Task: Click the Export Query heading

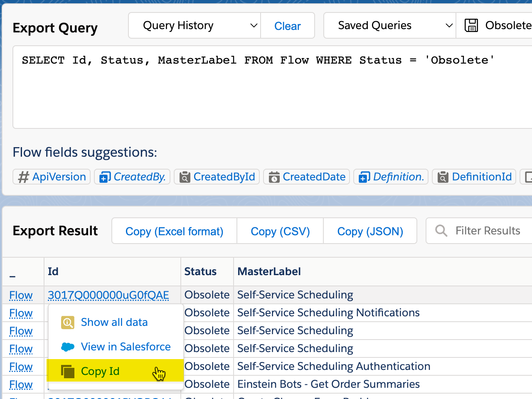Action: coord(55,28)
